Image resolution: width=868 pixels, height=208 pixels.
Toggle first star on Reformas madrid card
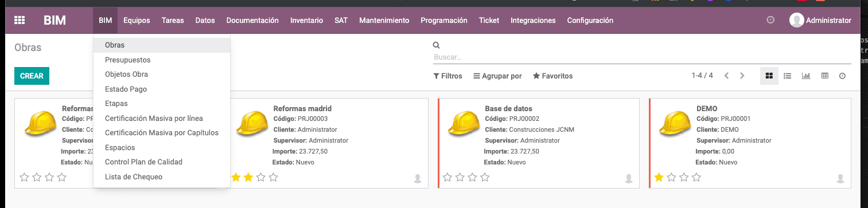click(236, 178)
